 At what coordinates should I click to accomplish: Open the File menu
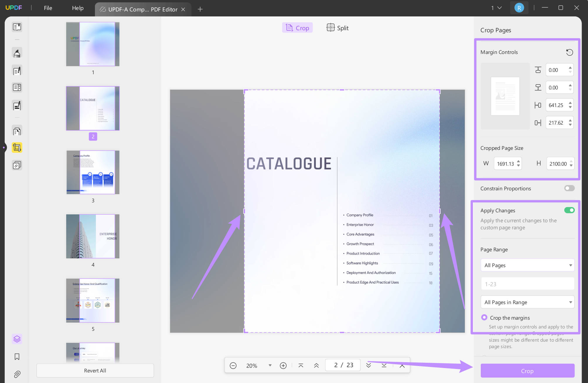click(48, 8)
